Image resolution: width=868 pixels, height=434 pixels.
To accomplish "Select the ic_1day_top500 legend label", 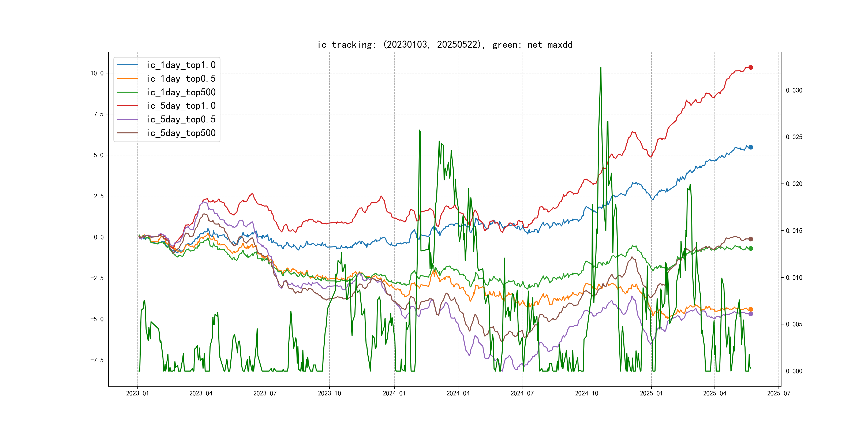I will [x=181, y=92].
